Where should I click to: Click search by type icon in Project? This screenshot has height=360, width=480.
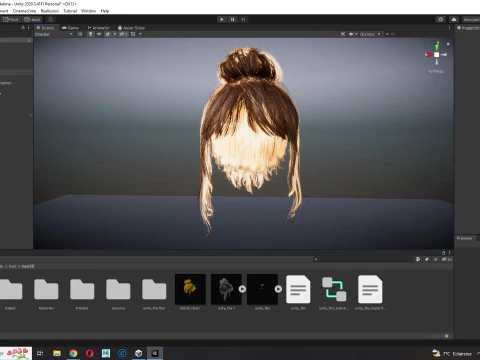418,259
